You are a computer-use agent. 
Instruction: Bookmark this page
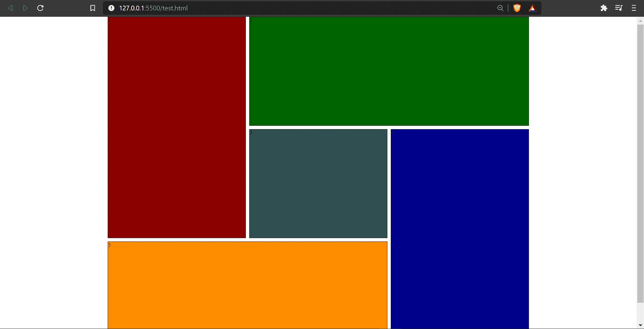click(93, 8)
